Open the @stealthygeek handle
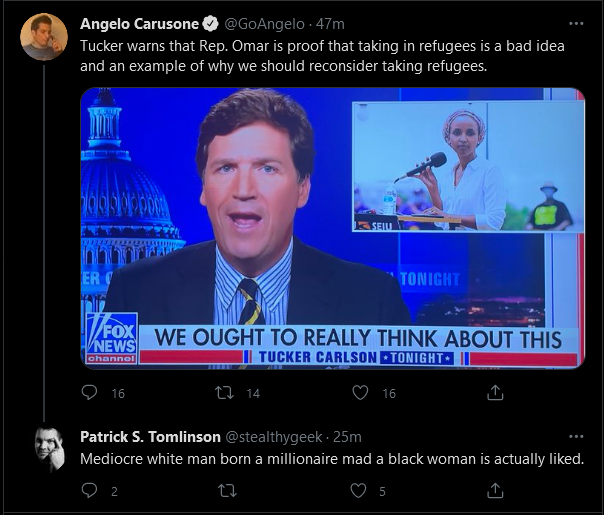The width and height of the screenshot is (604, 515). coord(273,437)
